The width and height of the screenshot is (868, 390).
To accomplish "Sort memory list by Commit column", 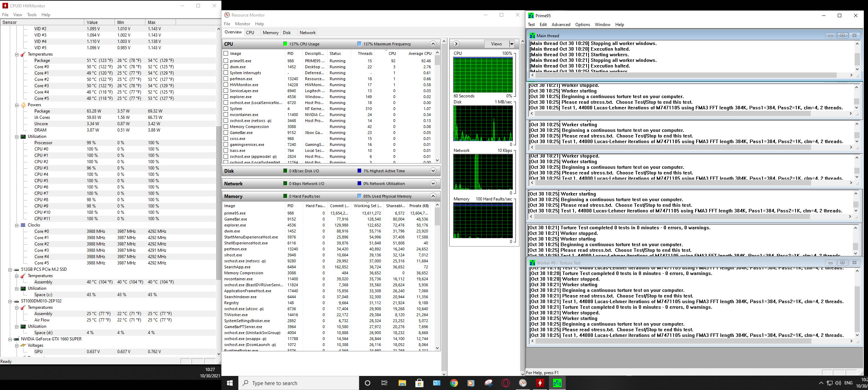I will [x=339, y=206].
